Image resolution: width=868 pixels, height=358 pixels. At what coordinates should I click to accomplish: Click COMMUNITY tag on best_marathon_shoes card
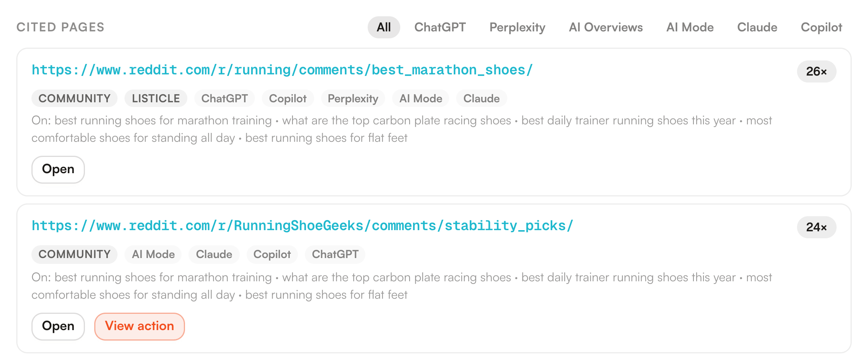coord(74,98)
